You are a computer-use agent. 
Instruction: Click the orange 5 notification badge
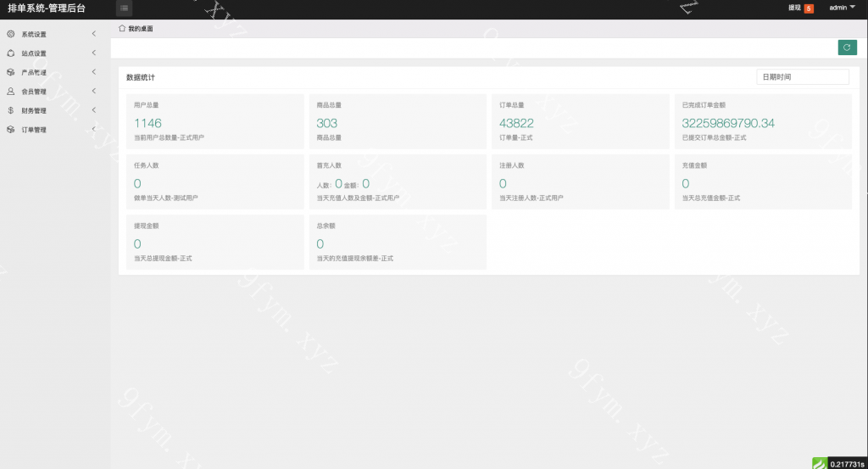point(809,8)
